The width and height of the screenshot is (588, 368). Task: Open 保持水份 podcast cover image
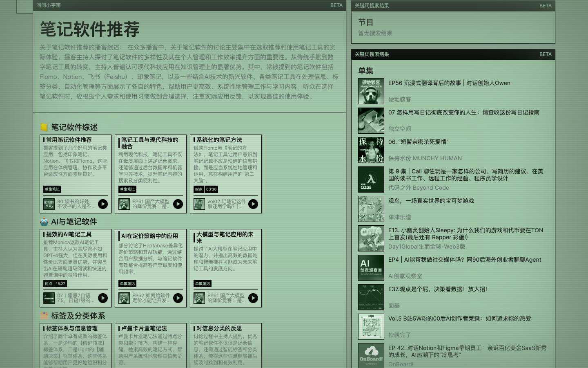[x=371, y=150]
